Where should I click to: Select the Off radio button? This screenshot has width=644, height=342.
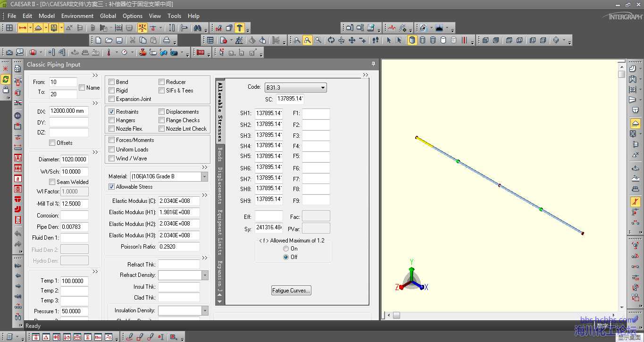pos(286,257)
